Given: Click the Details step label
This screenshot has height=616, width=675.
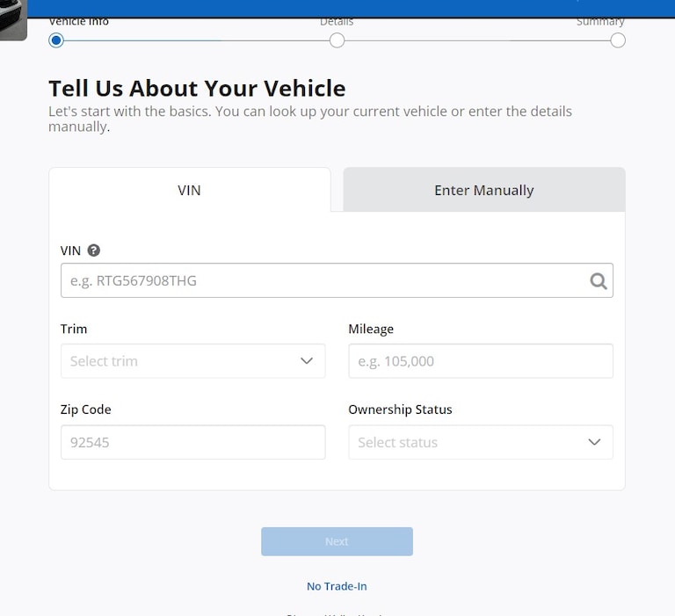Looking at the screenshot, I should 337,22.
